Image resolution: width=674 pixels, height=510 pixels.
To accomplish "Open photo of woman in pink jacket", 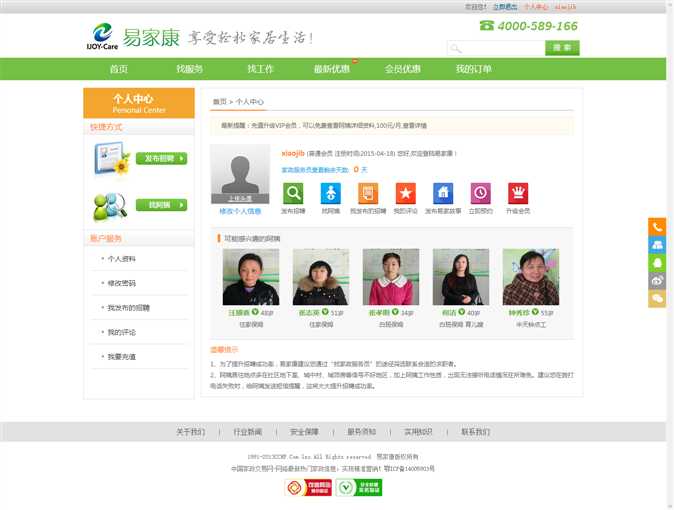I will point(391,277).
